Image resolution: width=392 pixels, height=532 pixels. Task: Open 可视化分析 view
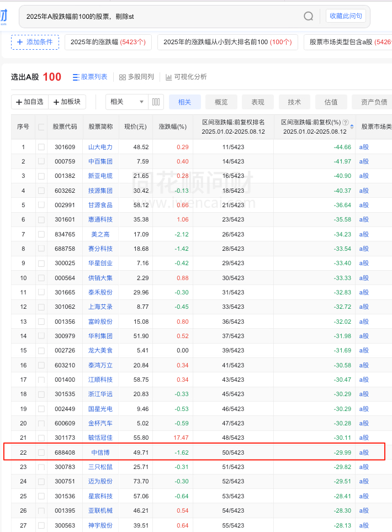(186, 77)
